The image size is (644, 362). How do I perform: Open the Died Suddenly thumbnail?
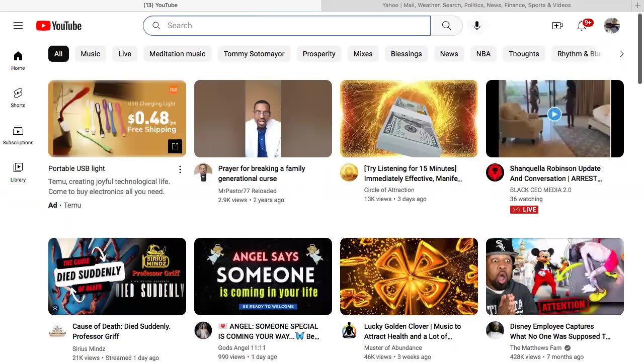(x=117, y=277)
